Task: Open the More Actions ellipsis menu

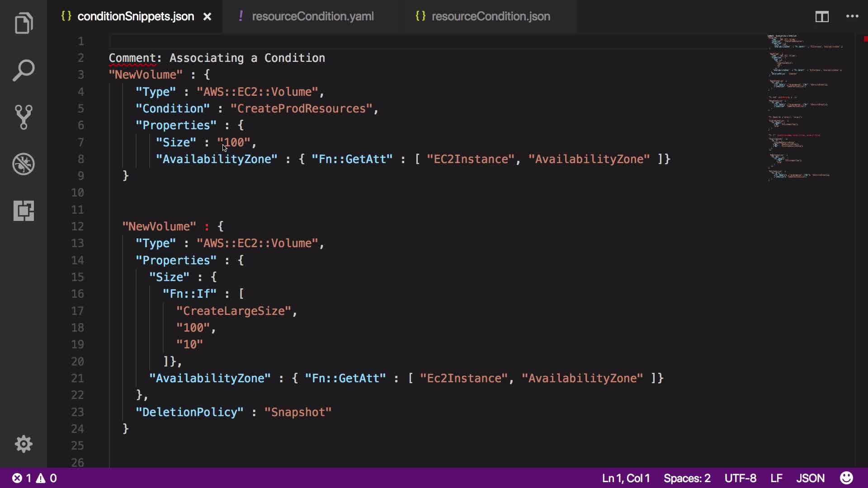Action: tap(852, 17)
